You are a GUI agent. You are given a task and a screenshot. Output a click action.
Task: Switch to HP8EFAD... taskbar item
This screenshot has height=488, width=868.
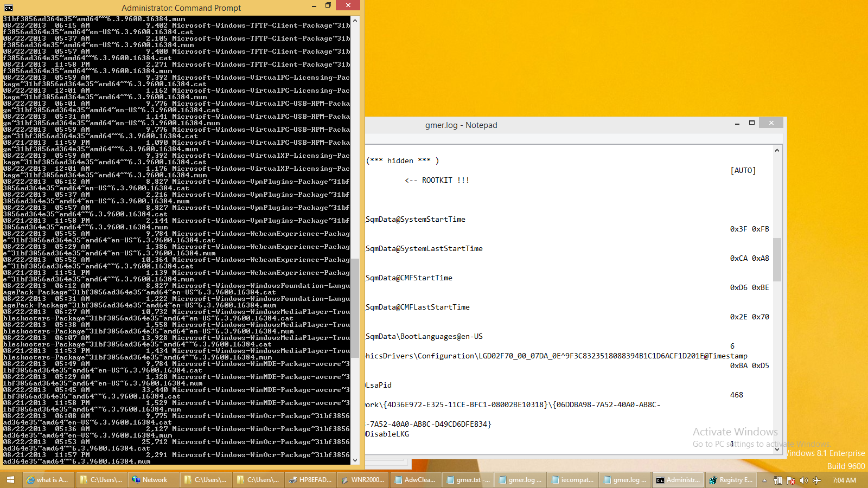(310, 480)
